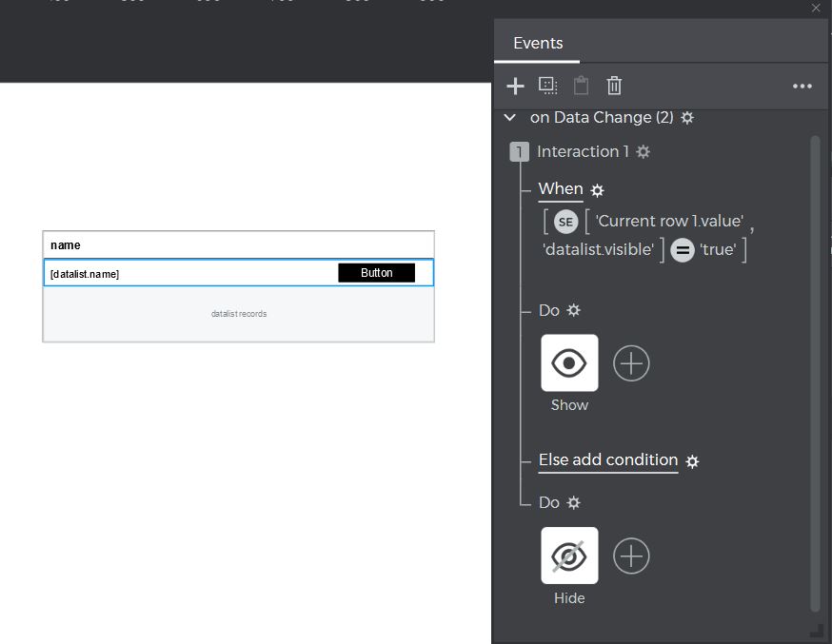The width and height of the screenshot is (832, 644).
Task: Click Else add condition link
Action: 608,460
